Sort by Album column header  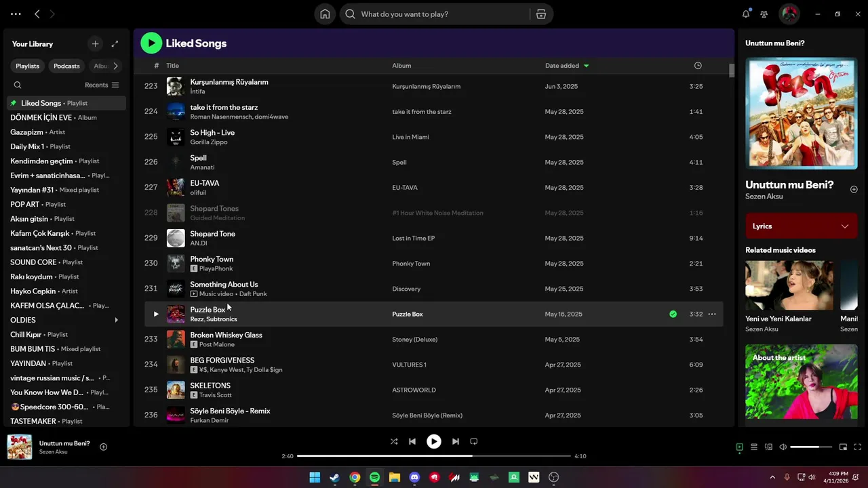(401, 66)
